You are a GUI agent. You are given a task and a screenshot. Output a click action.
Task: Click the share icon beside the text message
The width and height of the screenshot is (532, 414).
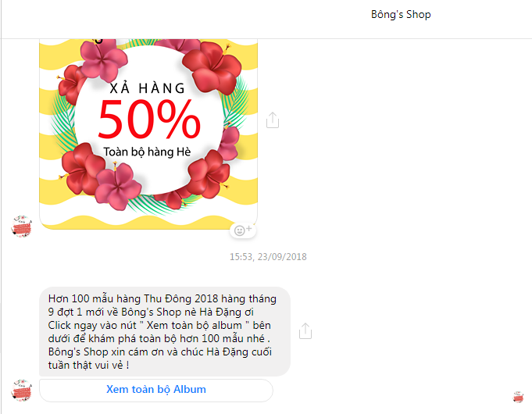pyautogui.click(x=305, y=331)
